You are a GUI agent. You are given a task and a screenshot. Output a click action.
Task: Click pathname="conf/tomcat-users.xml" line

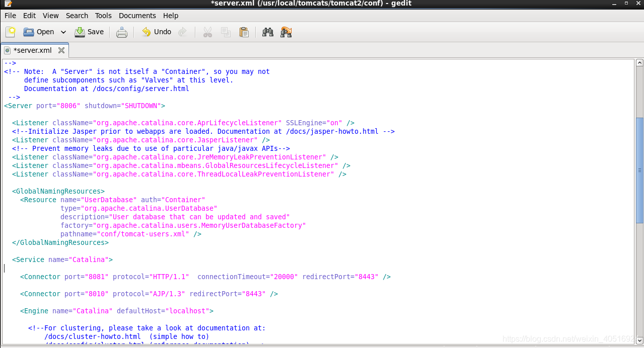131,234
